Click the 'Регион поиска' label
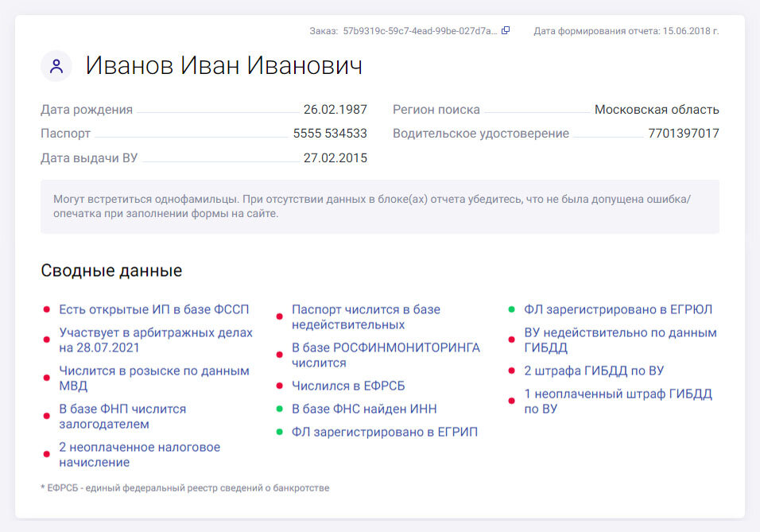This screenshot has width=760, height=532. pyautogui.click(x=436, y=110)
